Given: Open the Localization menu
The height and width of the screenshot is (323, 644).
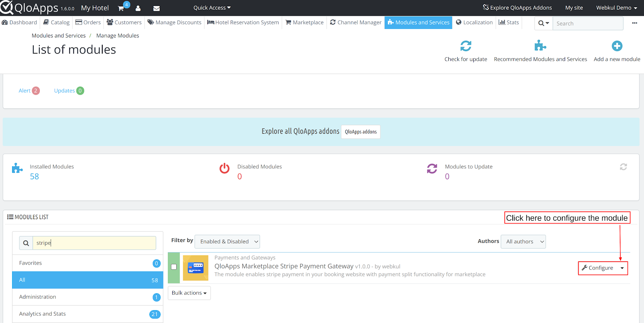Looking at the screenshot, I should (x=474, y=23).
